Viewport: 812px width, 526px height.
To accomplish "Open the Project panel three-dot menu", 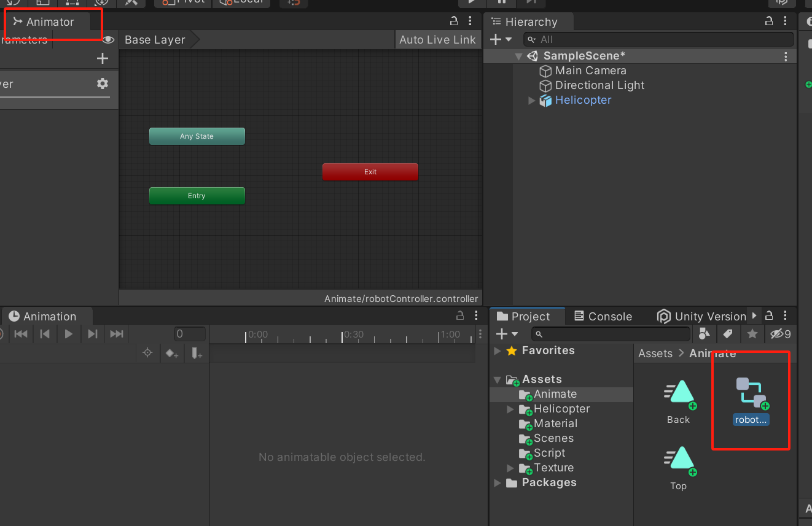I will pos(785,315).
